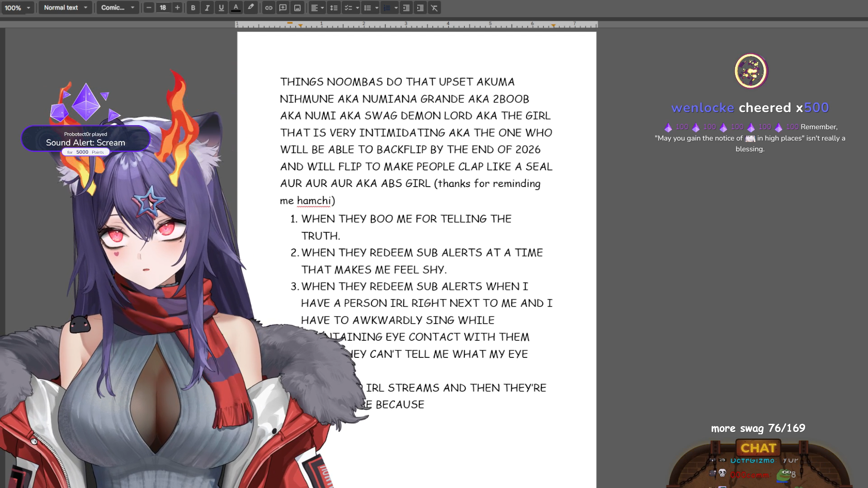Viewport: 868px width, 488px height.
Task: Click the decrease indent icon
Action: tap(406, 8)
